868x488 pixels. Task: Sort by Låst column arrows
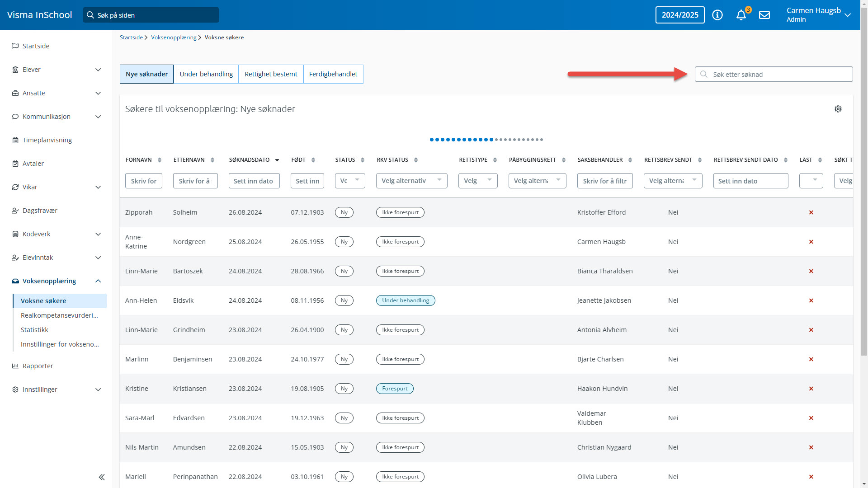(820, 160)
